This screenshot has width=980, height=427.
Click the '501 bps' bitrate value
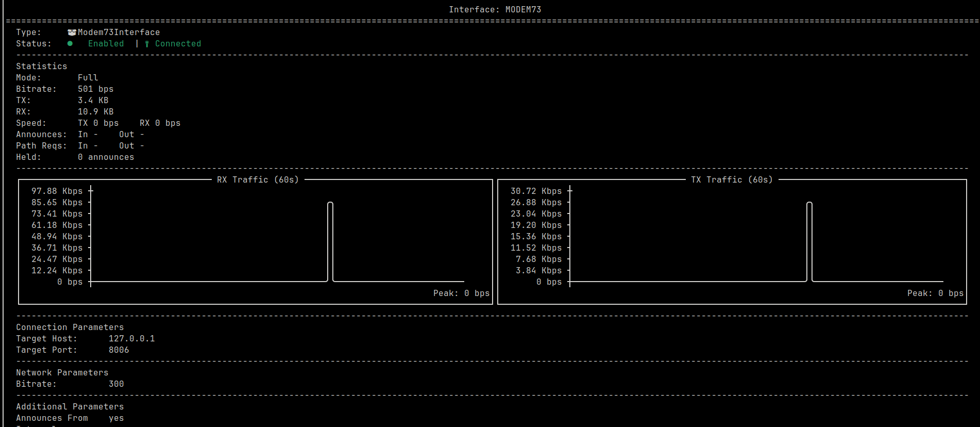point(96,89)
